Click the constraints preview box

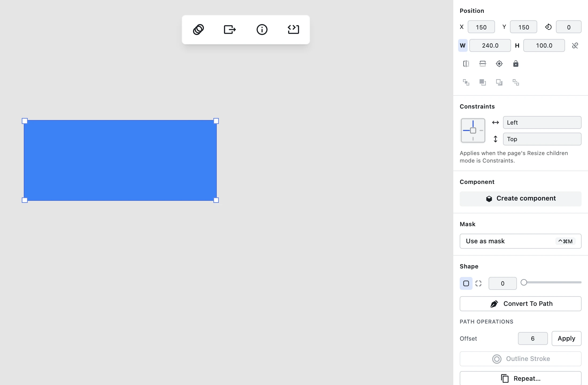pos(473,130)
